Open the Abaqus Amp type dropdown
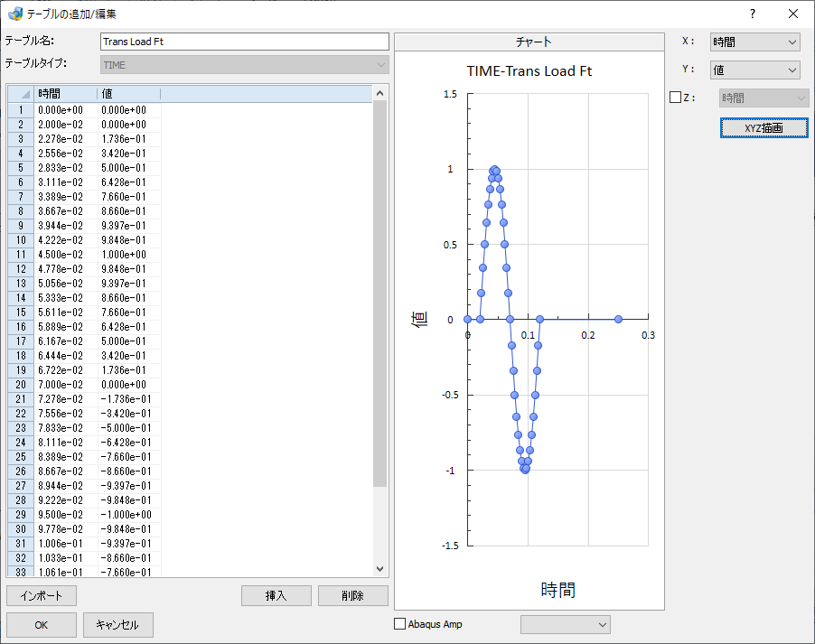The image size is (815, 644). click(x=566, y=624)
